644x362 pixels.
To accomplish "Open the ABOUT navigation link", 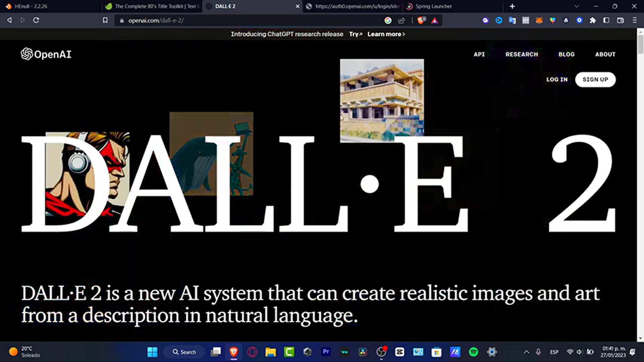I will tap(605, 54).
